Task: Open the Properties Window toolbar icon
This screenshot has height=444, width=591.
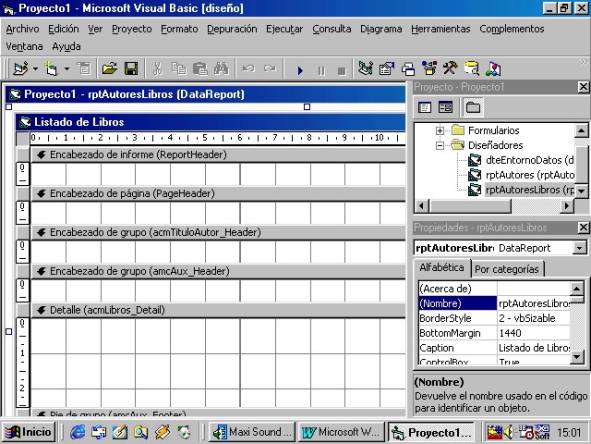Action: tap(386, 69)
